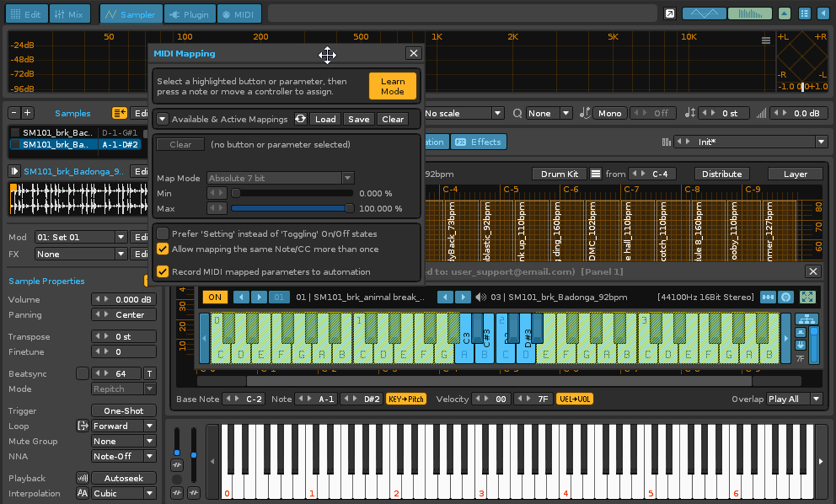836x504 pixels.
Task: Open the NNA Note-Off dropdown
Action: (124, 456)
